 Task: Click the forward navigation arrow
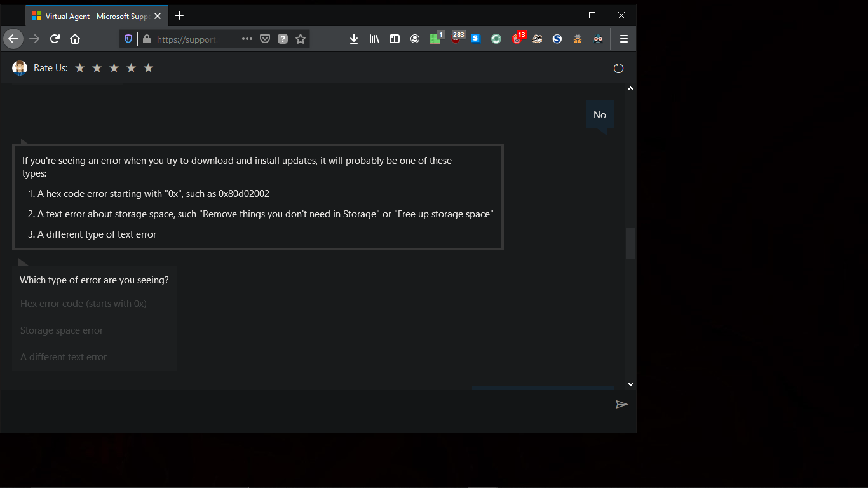point(34,39)
